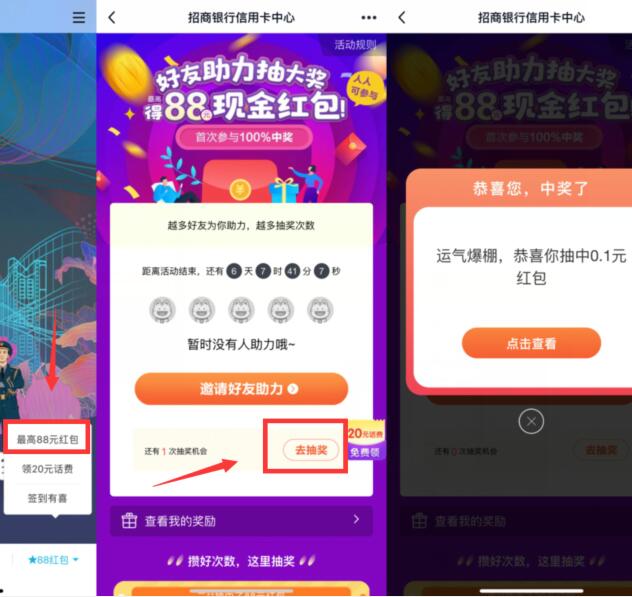Open the hamburger menu icon
This screenshot has width=632, height=597.
(x=79, y=17)
